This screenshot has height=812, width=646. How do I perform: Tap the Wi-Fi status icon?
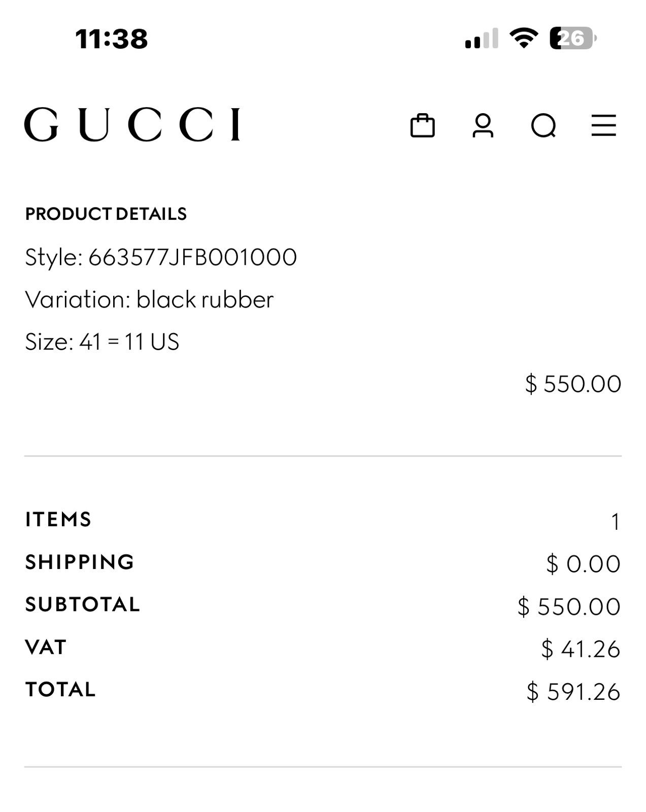coord(524,38)
